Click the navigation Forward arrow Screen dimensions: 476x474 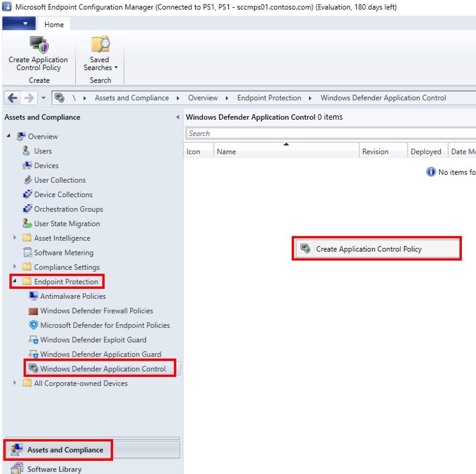29,98
